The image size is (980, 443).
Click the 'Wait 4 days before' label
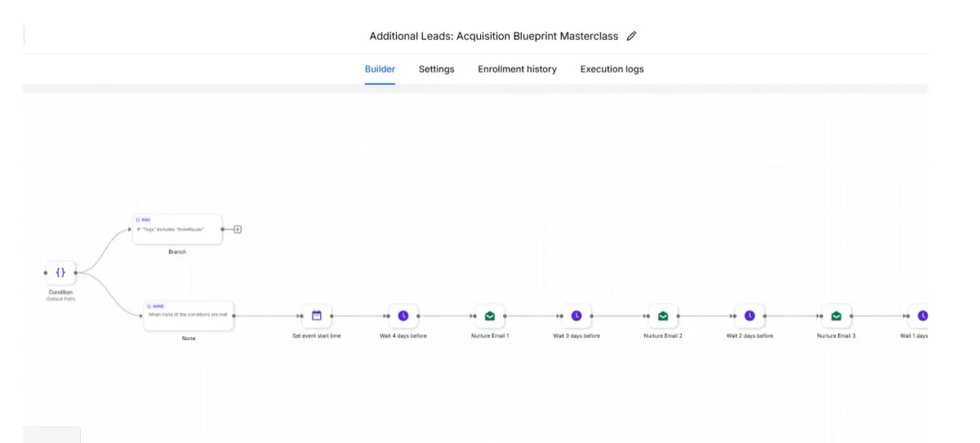click(403, 336)
